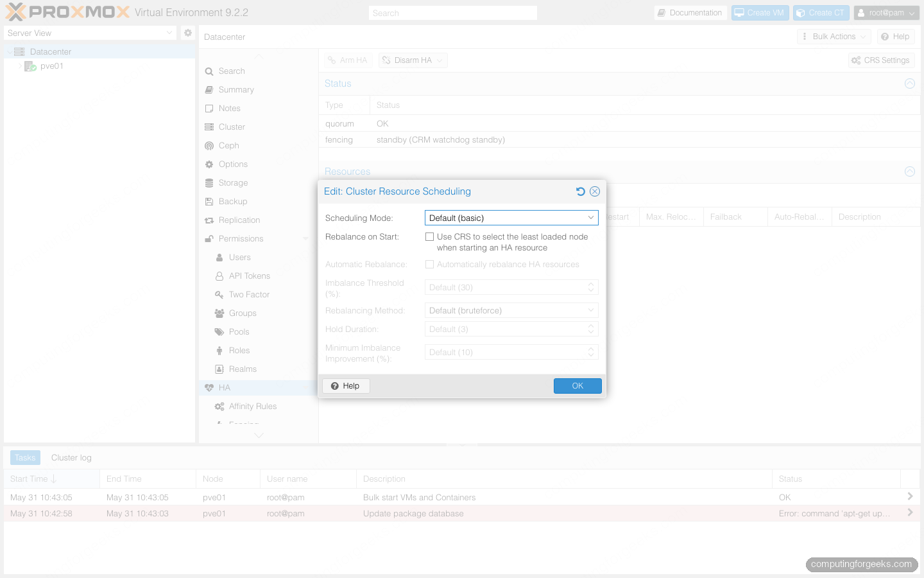Click the top Search input field
The image size is (924, 578).
tap(453, 13)
